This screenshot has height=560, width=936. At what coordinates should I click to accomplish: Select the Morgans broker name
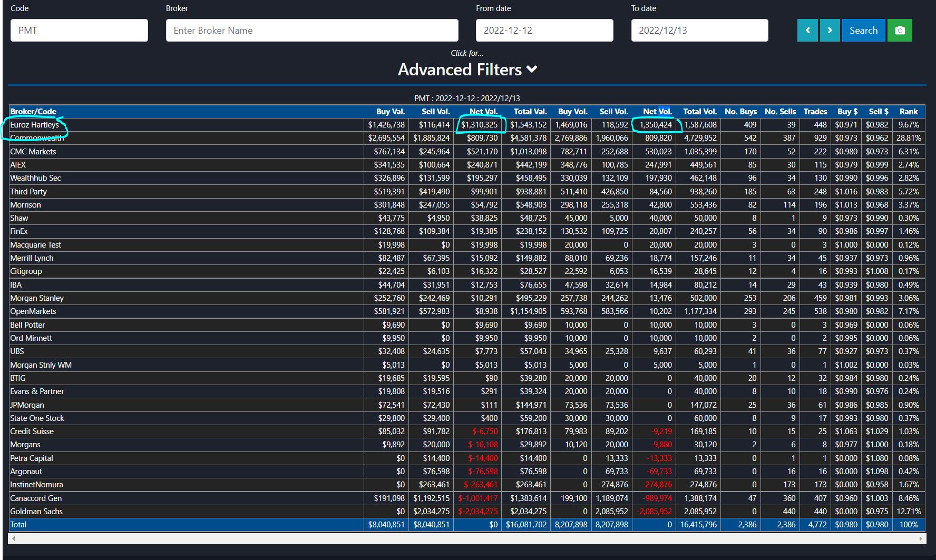click(x=25, y=445)
